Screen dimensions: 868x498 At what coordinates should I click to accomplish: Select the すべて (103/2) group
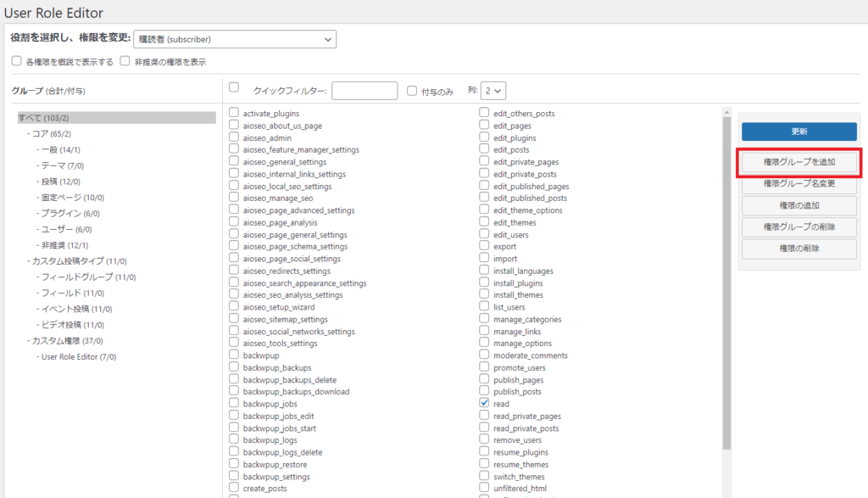tap(44, 117)
